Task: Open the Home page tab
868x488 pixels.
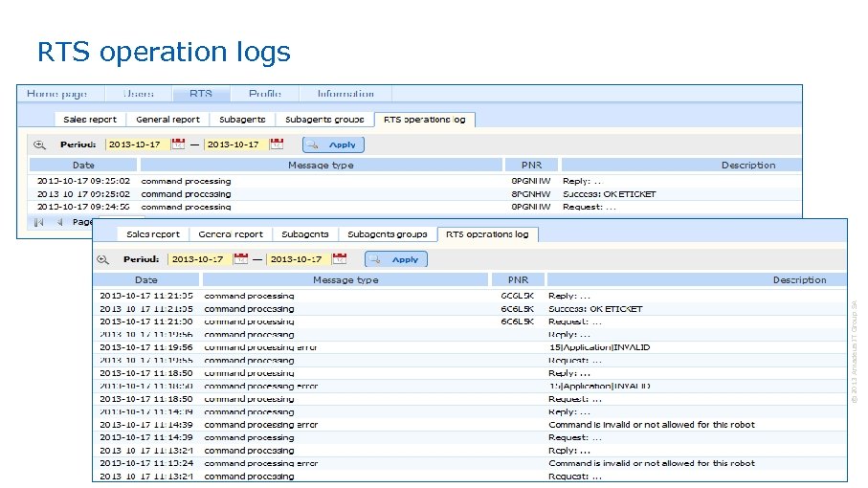Action: (x=56, y=94)
